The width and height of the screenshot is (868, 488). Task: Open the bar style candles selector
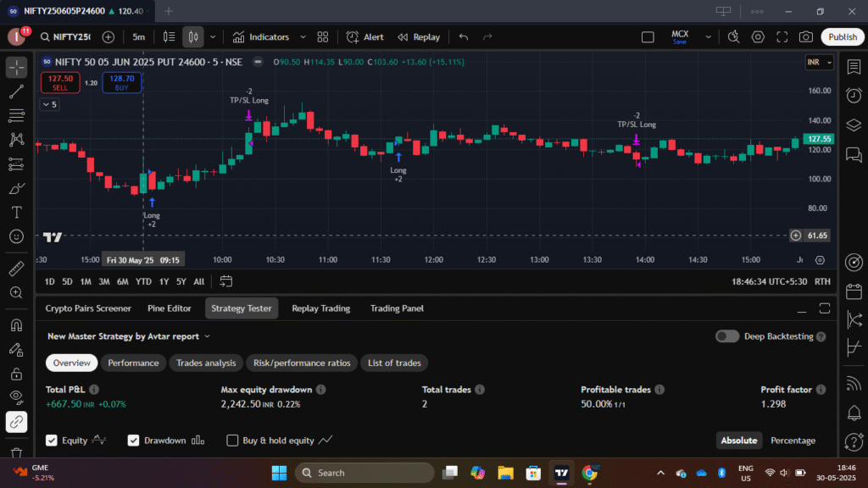(x=193, y=37)
